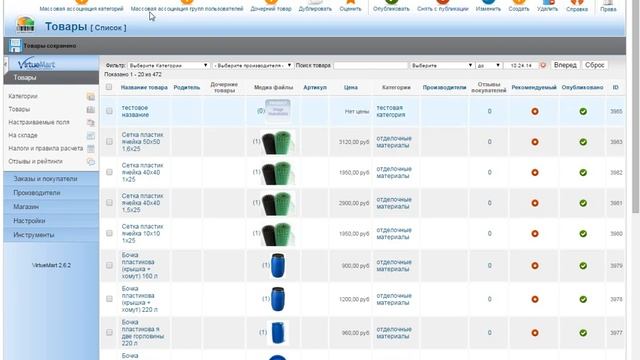
Task: Click the Поиск товара search input field
Action: tap(370, 65)
